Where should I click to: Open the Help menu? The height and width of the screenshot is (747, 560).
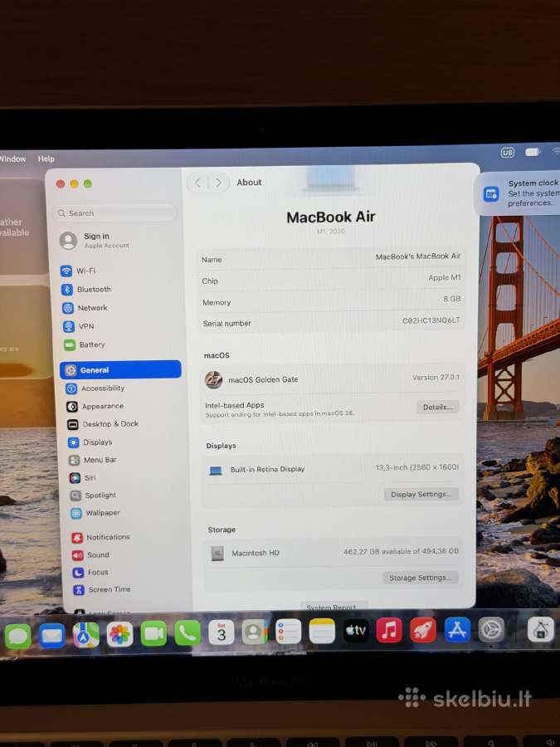pyautogui.click(x=46, y=159)
